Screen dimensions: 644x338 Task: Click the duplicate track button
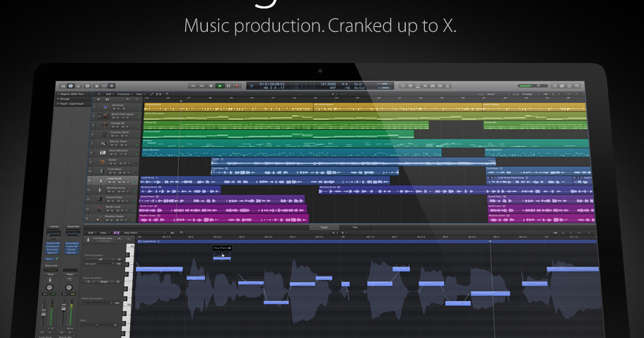coord(107,99)
